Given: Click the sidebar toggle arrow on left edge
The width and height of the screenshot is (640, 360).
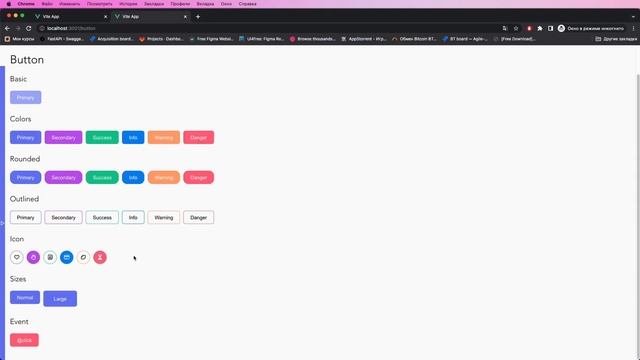Looking at the screenshot, I should (2, 223).
